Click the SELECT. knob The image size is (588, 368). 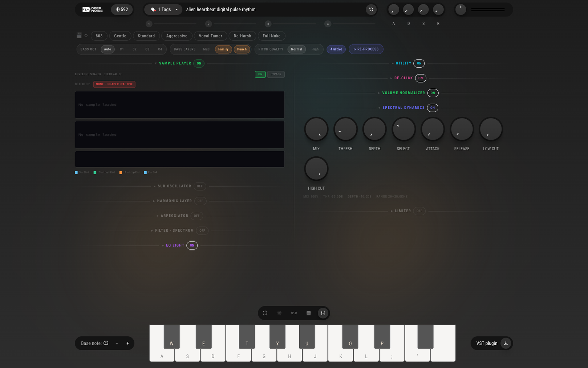[404, 129]
